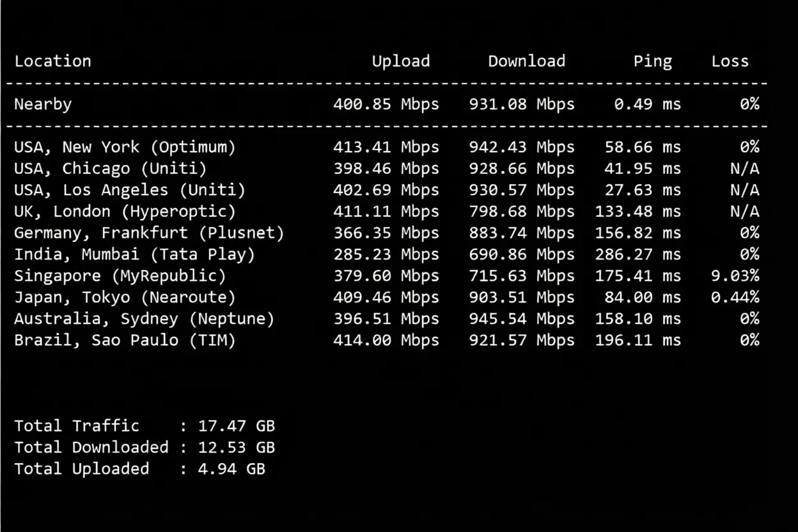Click the 158.10 ms ping value
The height and width of the screenshot is (532, 798).
(x=638, y=319)
